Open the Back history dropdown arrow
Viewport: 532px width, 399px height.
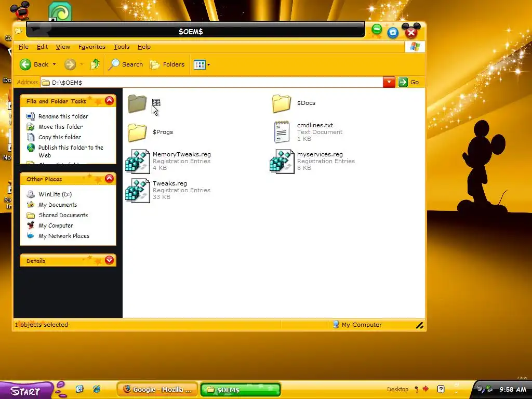coord(54,64)
